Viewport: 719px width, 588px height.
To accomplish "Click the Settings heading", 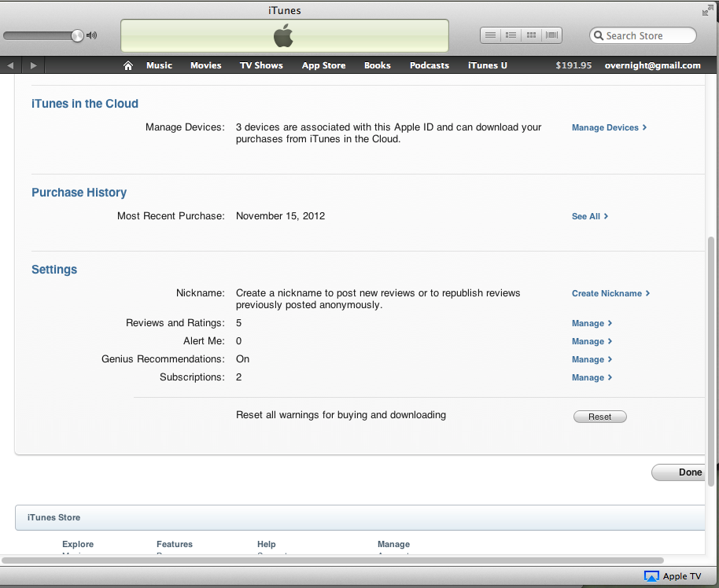I will click(x=54, y=270).
